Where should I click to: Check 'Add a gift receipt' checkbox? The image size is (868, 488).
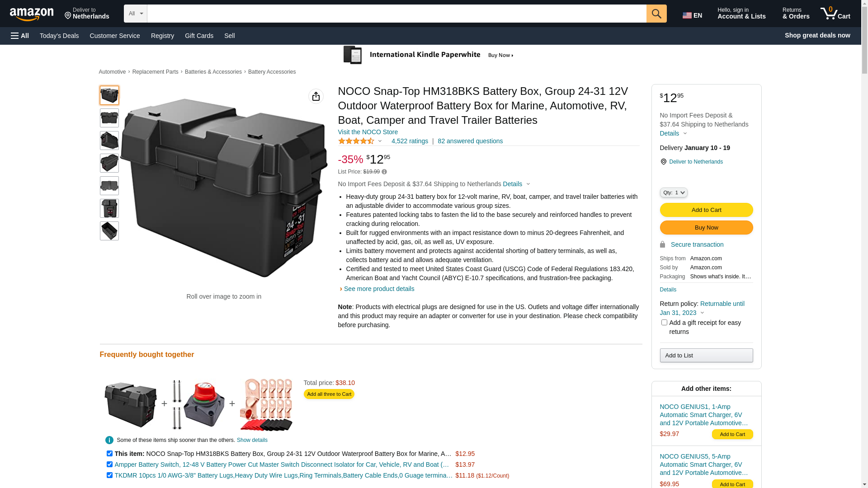click(x=664, y=323)
